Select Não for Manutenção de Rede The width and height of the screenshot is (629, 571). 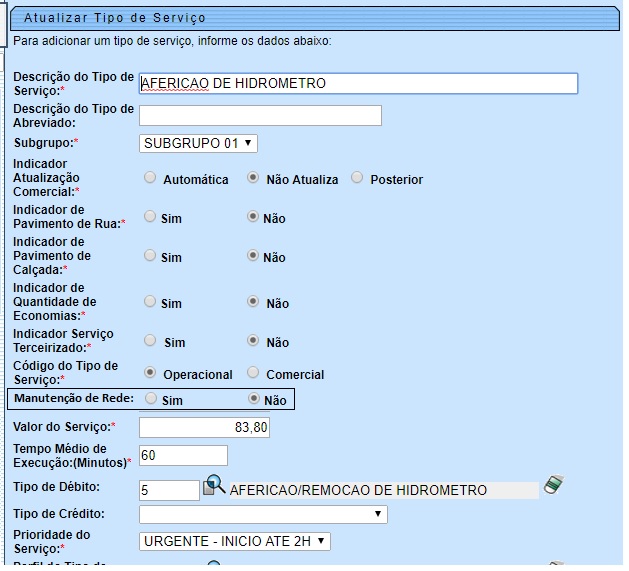pyautogui.click(x=254, y=399)
